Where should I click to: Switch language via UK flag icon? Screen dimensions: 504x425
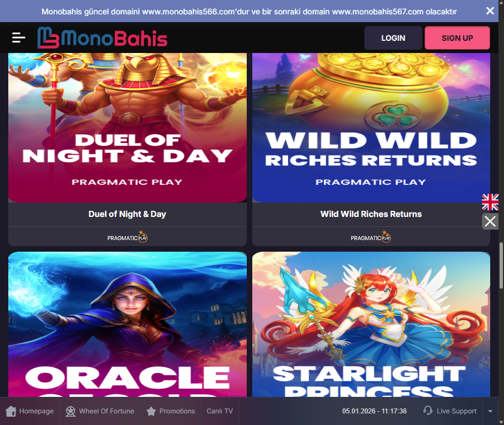(x=490, y=202)
